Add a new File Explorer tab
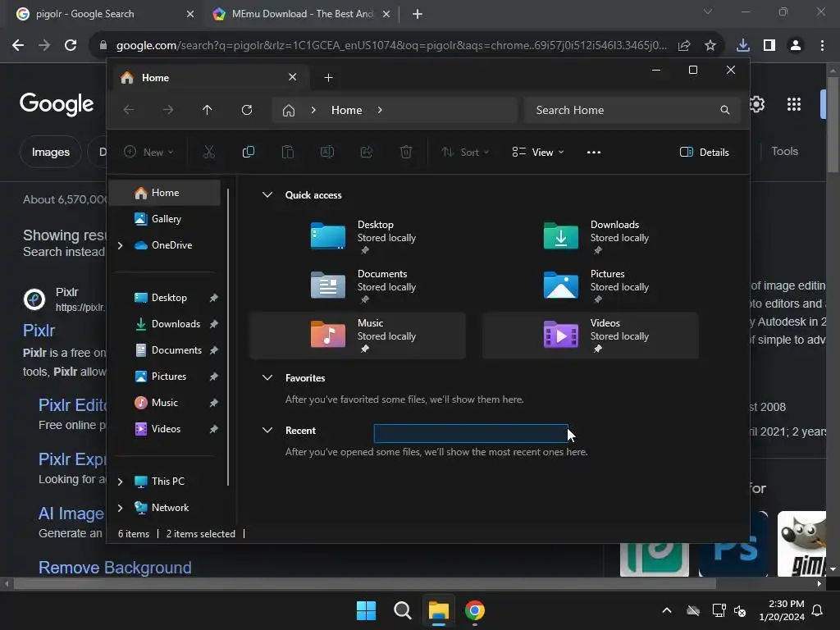 (328, 78)
